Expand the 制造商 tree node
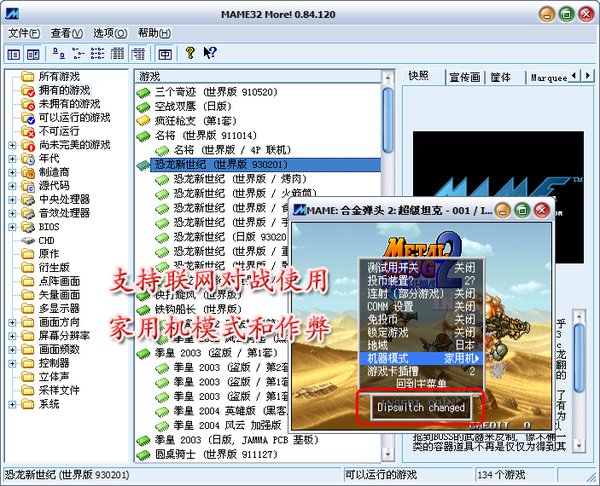The image size is (600, 486). point(12,172)
